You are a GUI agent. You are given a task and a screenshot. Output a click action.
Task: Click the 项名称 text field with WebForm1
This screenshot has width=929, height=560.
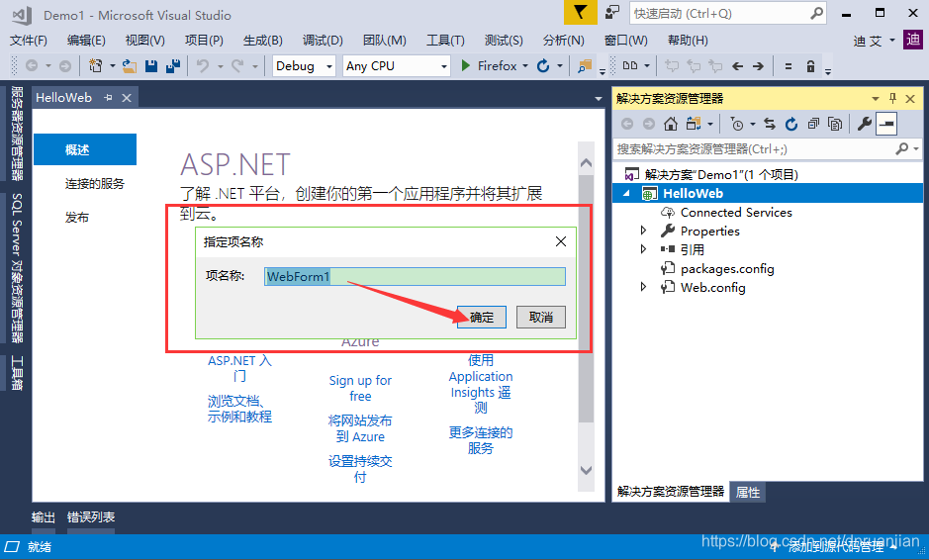pyautogui.click(x=415, y=276)
